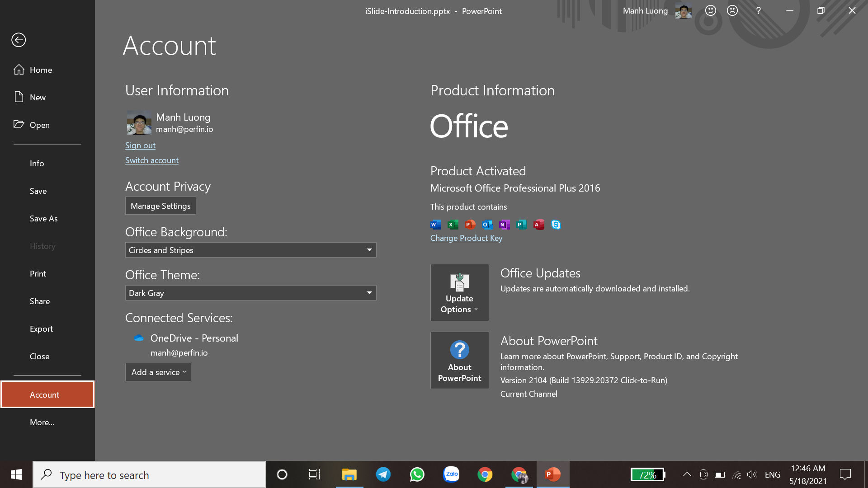This screenshot has width=868, height=488.
Task: Go to Home in Backstage menu
Action: [x=47, y=70]
